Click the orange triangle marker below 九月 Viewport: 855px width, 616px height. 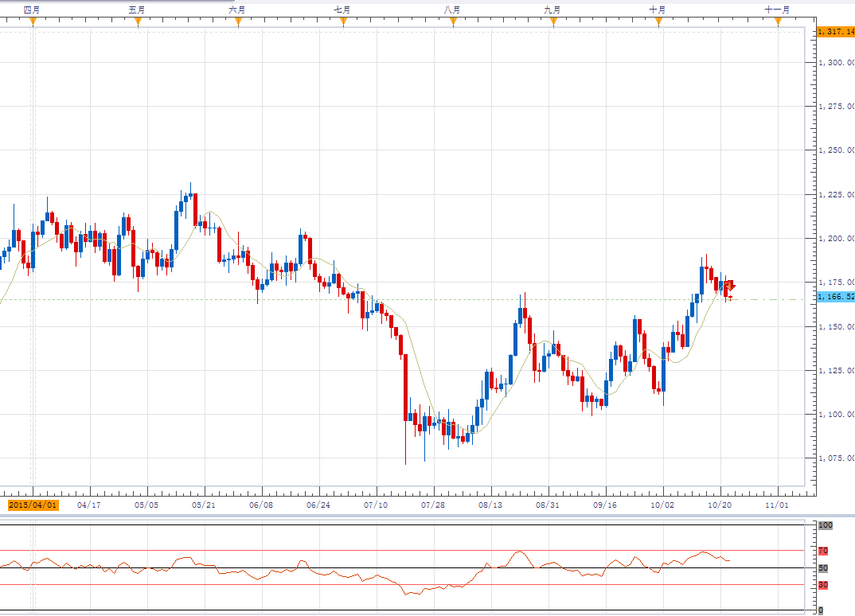553,21
